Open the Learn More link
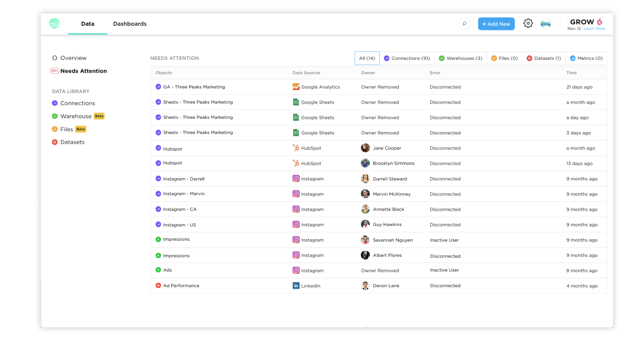Screen dimensions: 644x339 pyautogui.click(x=594, y=29)
